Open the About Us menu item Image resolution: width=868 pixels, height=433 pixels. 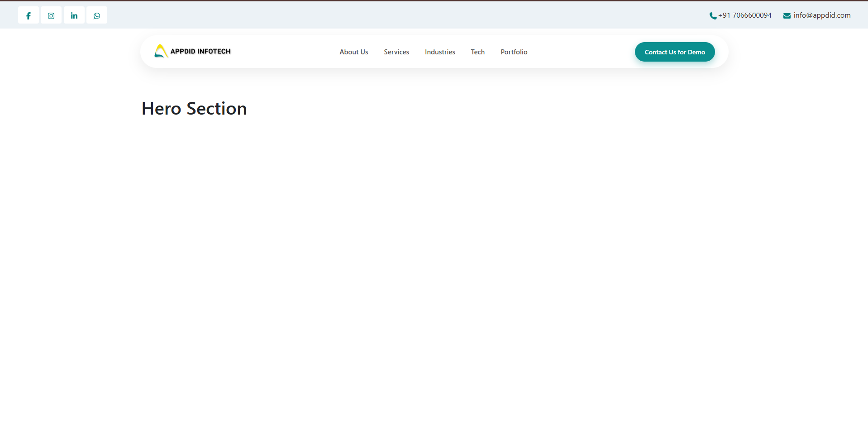353,52
